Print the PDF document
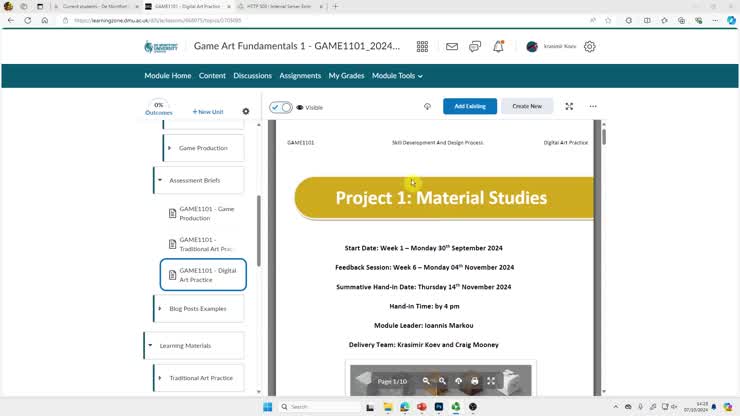This screenshot has width=740, height=416. [475, 381]
